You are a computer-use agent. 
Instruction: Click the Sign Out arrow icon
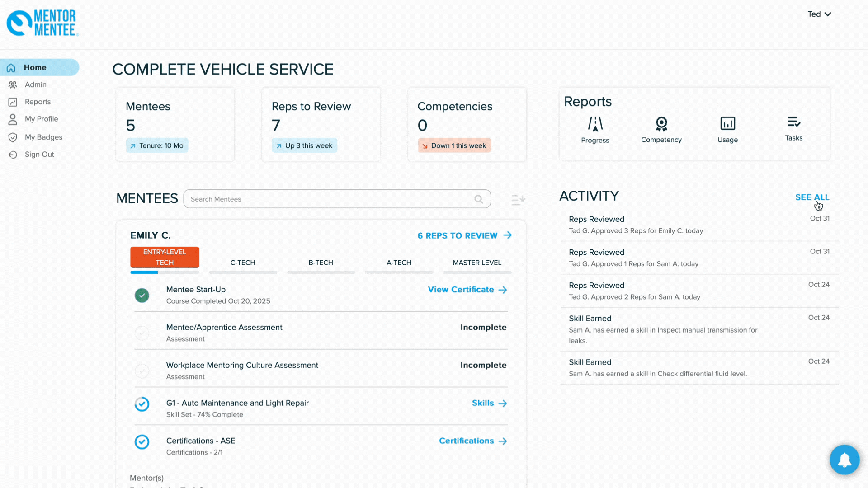tap(13, 154)
